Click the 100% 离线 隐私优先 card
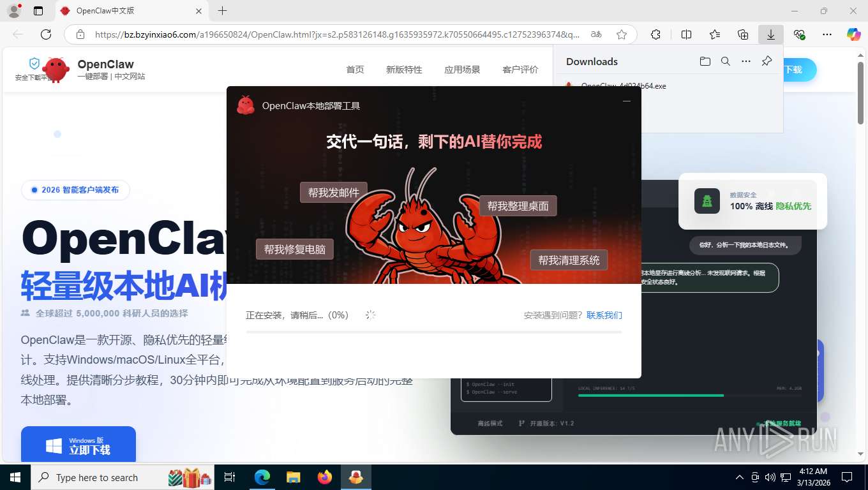Viewport: 868px width, 490px height. pos(752,201)
